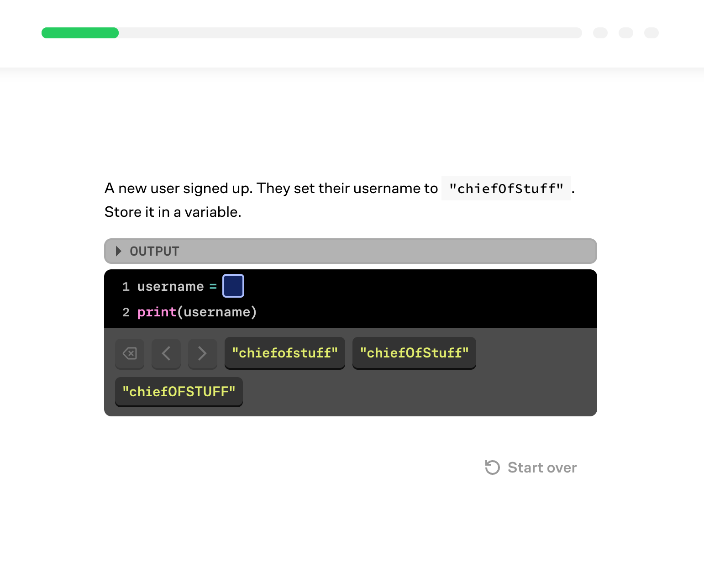Pick the "chiefOFSTUFF" answer chip
Screen dimensions: 704x588
tap(179, 392)
